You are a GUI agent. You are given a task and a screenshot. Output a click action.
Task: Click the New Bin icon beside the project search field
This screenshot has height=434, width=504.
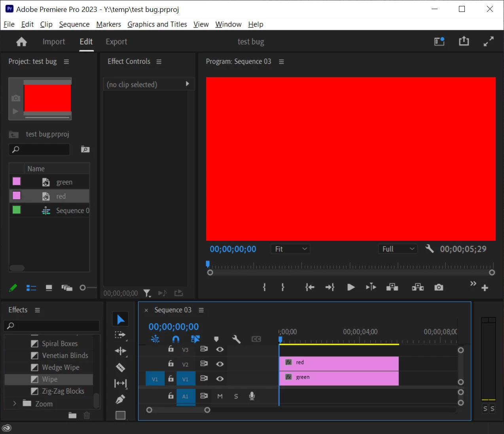[85, 149]
